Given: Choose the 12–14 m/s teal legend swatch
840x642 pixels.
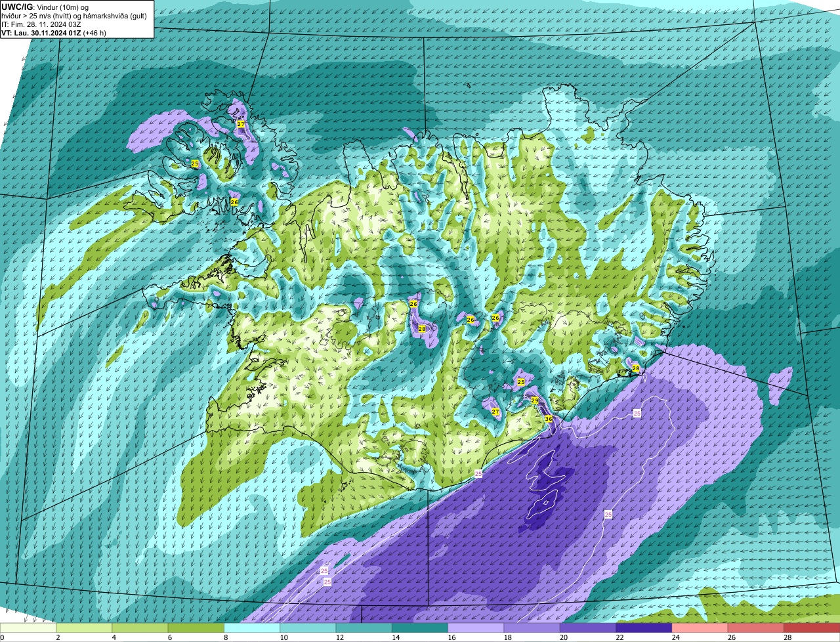Looking at the screenshot, I should (364, 628).
